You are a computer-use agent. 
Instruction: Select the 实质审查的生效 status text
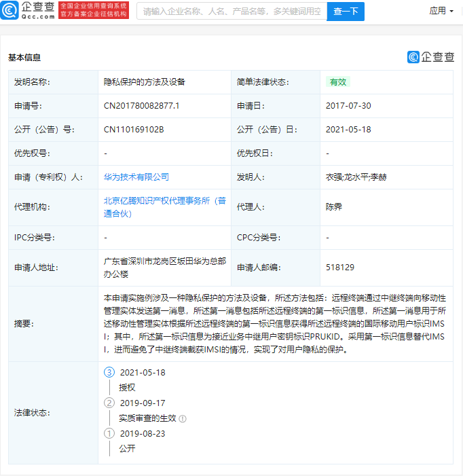pyautogui.click(x=147, y=418)
